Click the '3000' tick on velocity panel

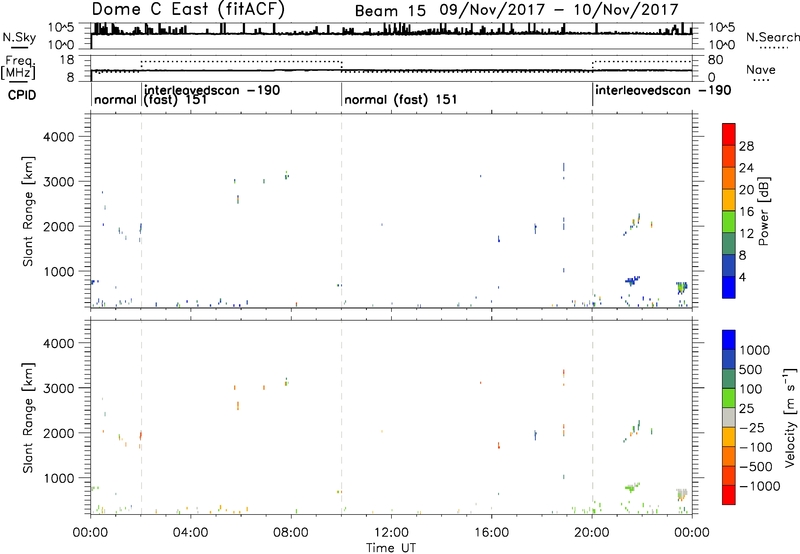click(58, 388)
